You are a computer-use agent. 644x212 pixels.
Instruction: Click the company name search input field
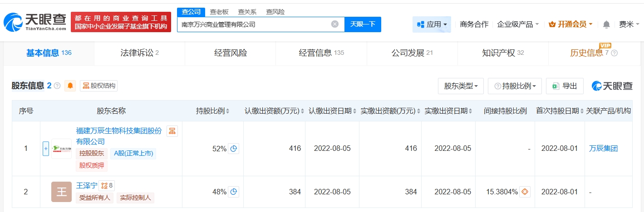coord(254,24)
